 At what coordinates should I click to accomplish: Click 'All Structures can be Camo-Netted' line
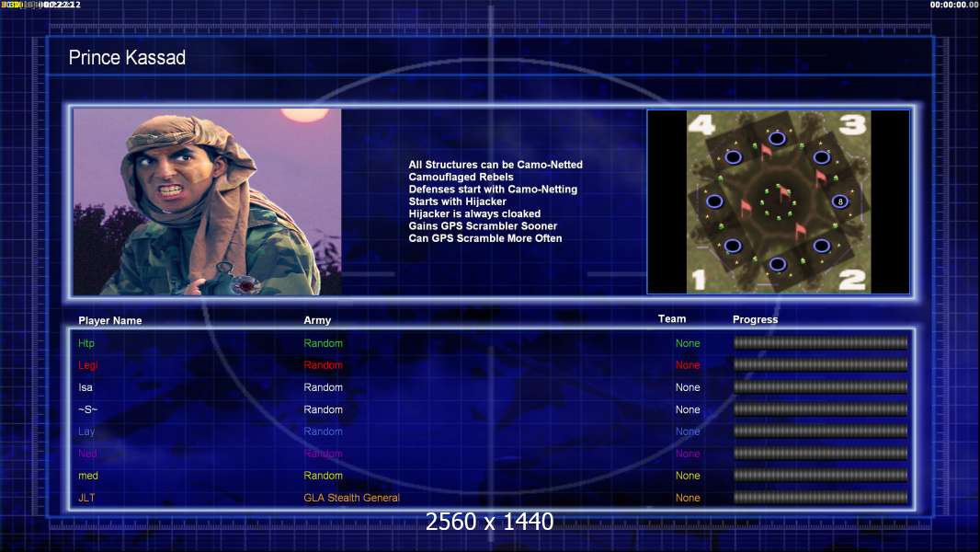click(496, 165)
